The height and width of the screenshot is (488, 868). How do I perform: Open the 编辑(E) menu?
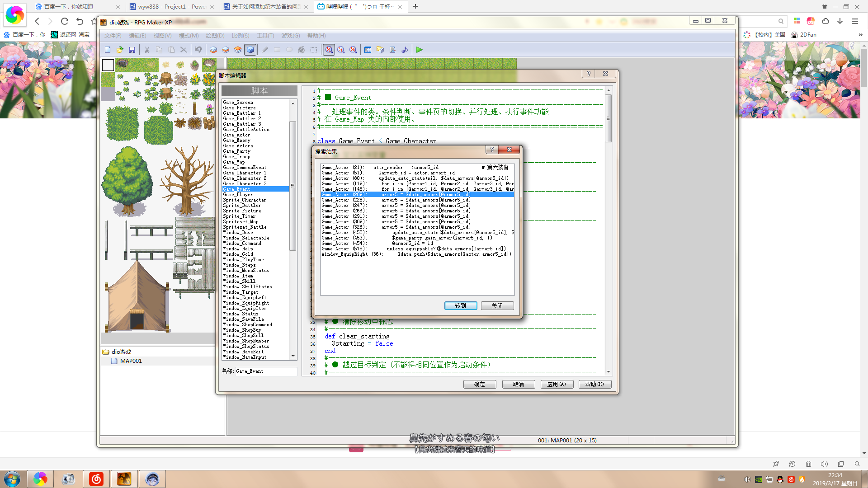tap(137, 36)
